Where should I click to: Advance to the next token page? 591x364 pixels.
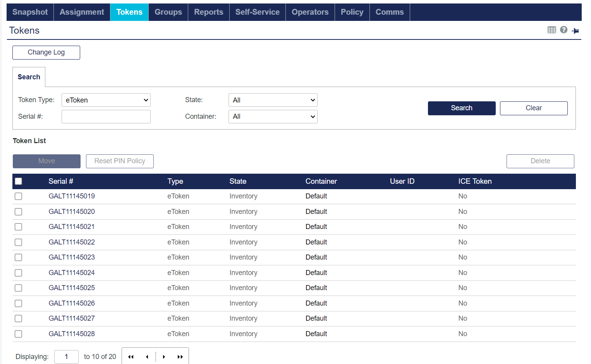164,357
